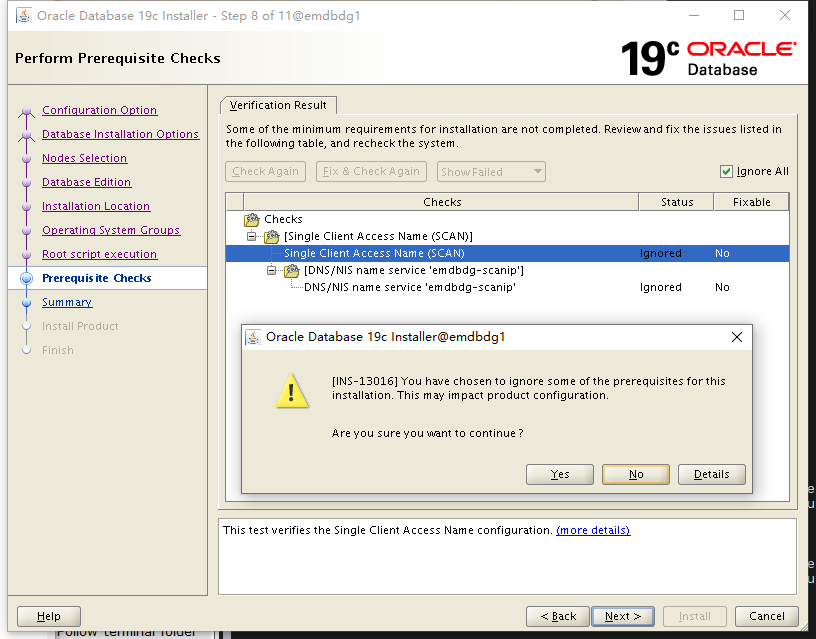Open the (more details) link

[593, 530]
